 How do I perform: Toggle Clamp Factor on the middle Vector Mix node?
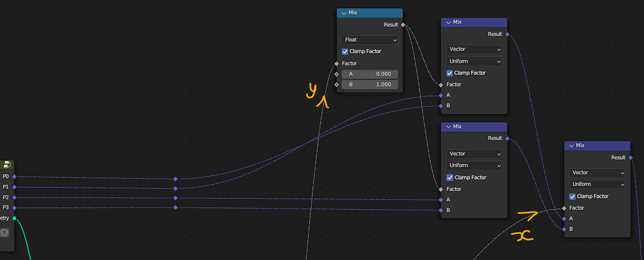pos(449,178)
